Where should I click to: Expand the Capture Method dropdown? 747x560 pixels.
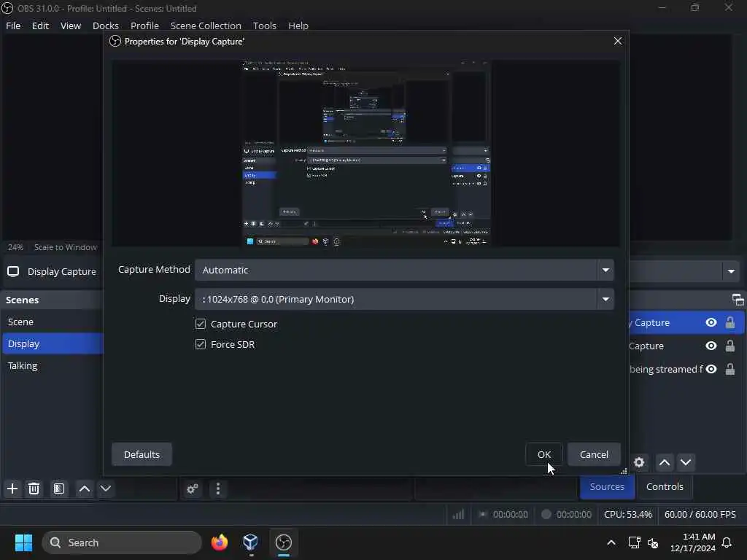coord(605,270)
